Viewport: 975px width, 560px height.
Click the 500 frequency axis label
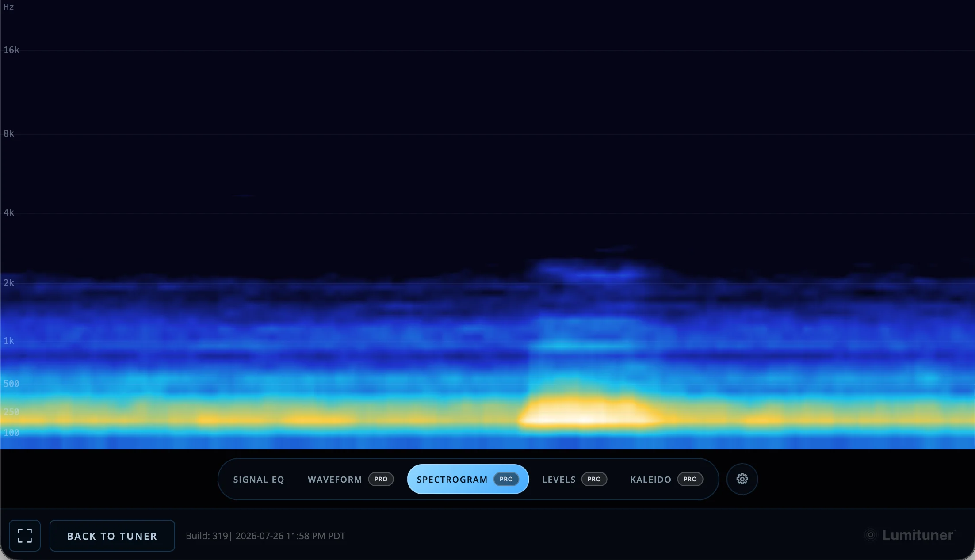pyautogui.click(x=11, y=384)
